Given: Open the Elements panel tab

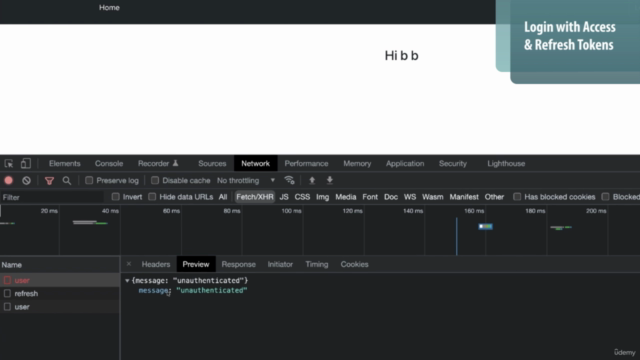Looking at the screenshot, I should pos(64,164).
